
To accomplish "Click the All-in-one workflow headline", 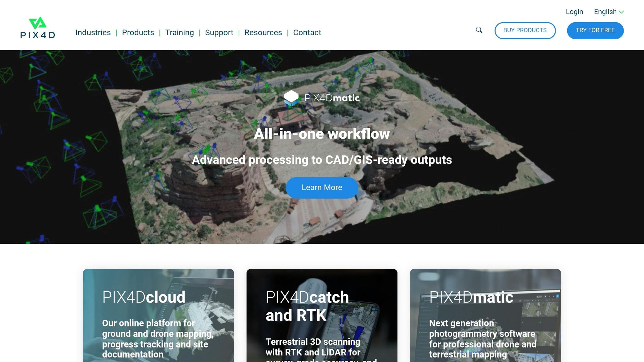I will (x=322, y=134).
